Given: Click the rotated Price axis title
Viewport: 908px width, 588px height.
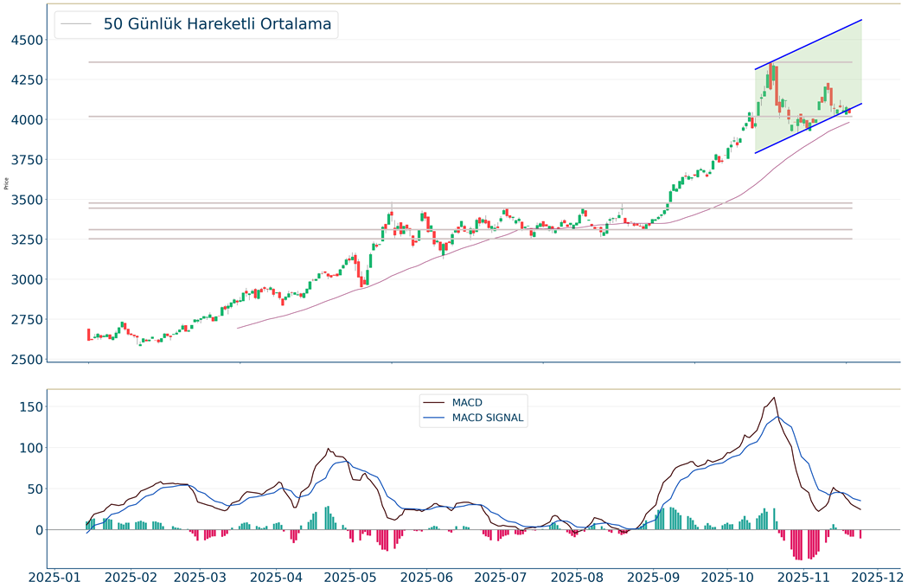Looking at the screenshot, I should pyautogui.click(x=7, y=182).
